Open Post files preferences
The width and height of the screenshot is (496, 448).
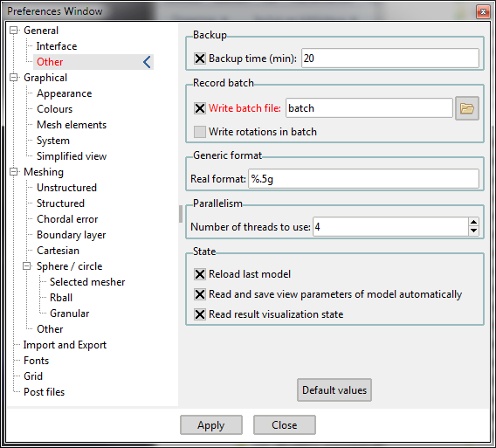point(44,392)
